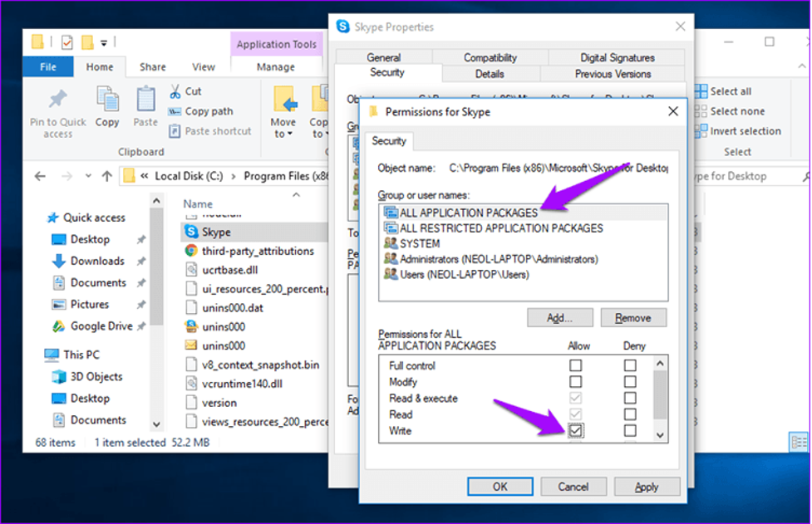The height and width of the screenshot is (524, 812).
Task: Click the Google Drive icon in sidebar
Action: click(58, 326)
